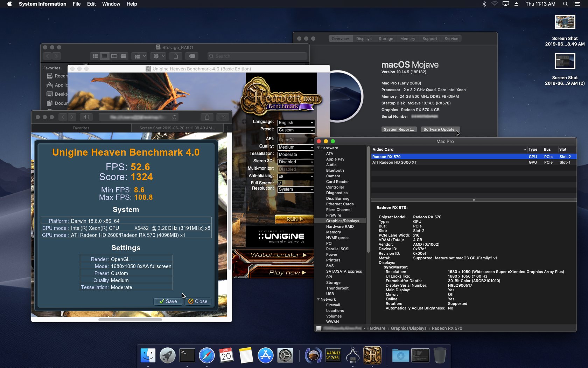588x368 pixels.
Task: Open the Tessellation dropdown
Action: click(x=296, y=155)
